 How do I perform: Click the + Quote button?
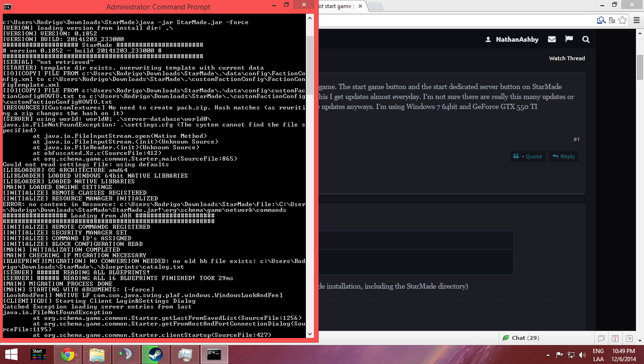[x=528, y=156]
